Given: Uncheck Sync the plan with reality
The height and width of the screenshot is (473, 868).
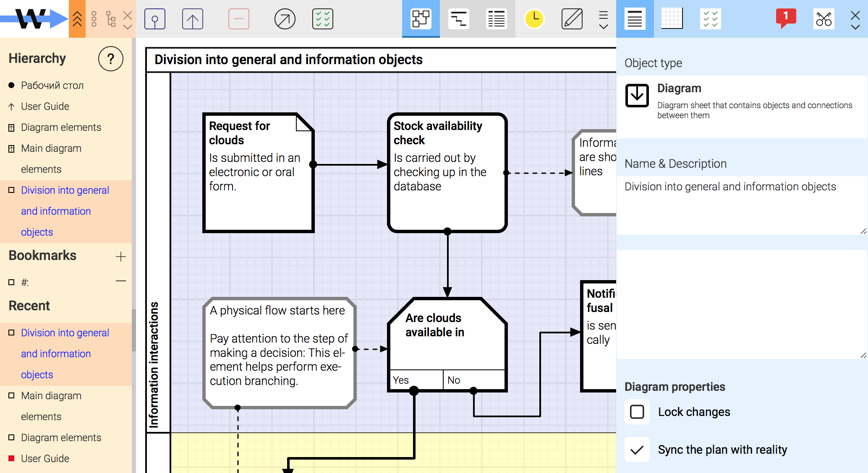Looking at the screenshot, I should coord(637,450).
